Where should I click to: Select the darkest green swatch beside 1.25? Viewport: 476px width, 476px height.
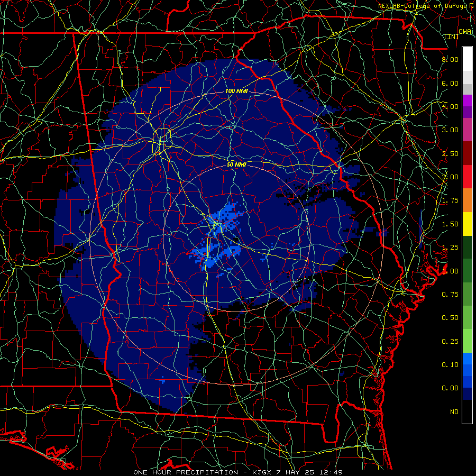tap(467, 247)
